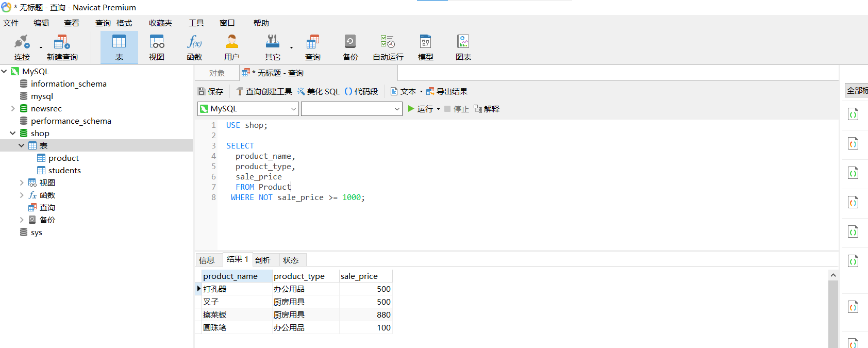Select the 880 sale_price cell

click(365, 314)
